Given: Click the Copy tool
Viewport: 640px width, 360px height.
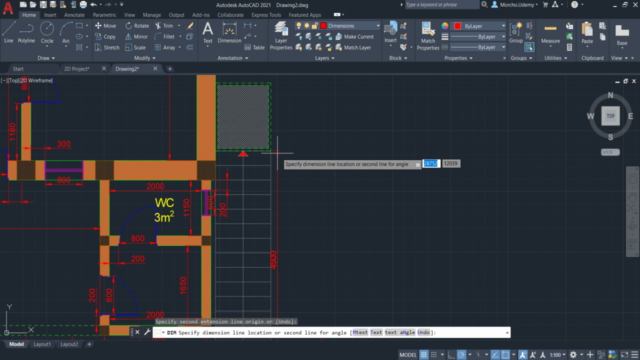Looking at the screenshot, I should 105,37.
